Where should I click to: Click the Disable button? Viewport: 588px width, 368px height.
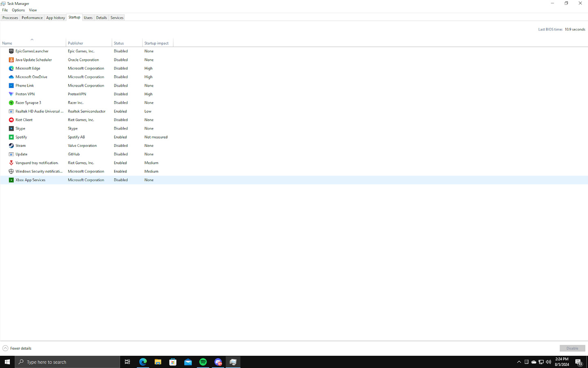click(572, 348)
